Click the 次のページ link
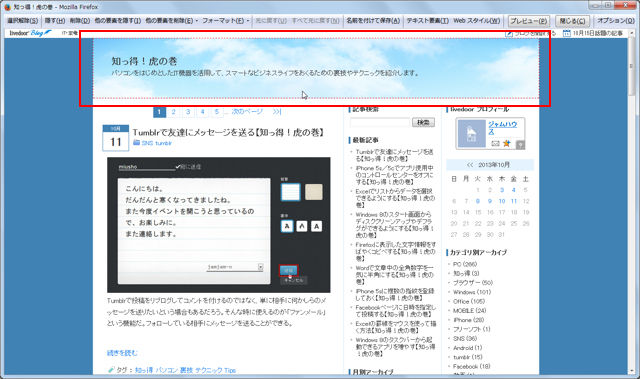Screen dimensions: 640x379 247,111
